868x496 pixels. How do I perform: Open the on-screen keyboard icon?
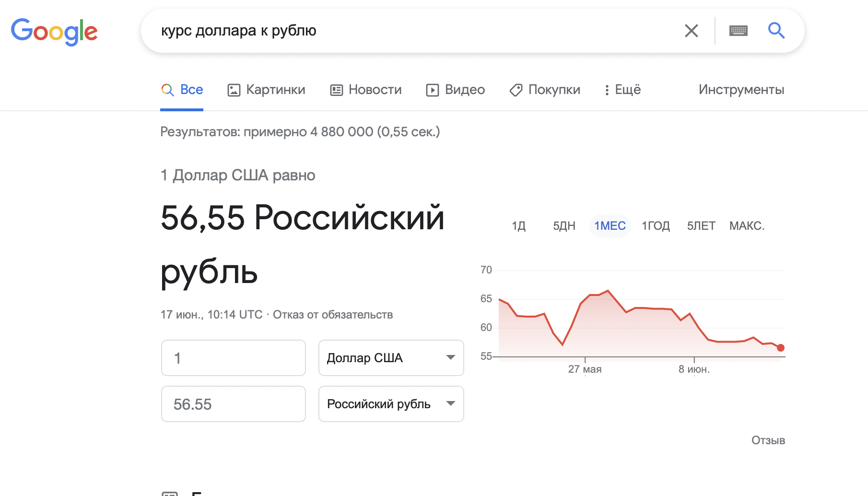(x=738, y=31)
